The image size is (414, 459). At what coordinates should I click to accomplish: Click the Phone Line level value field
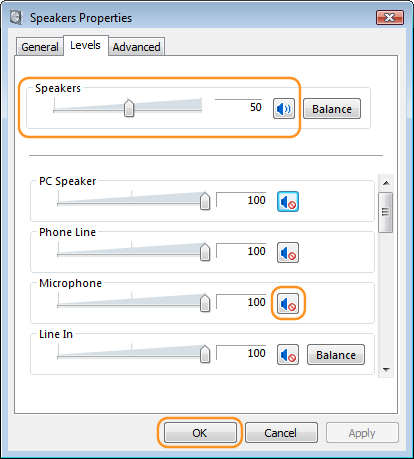(241, 251)
